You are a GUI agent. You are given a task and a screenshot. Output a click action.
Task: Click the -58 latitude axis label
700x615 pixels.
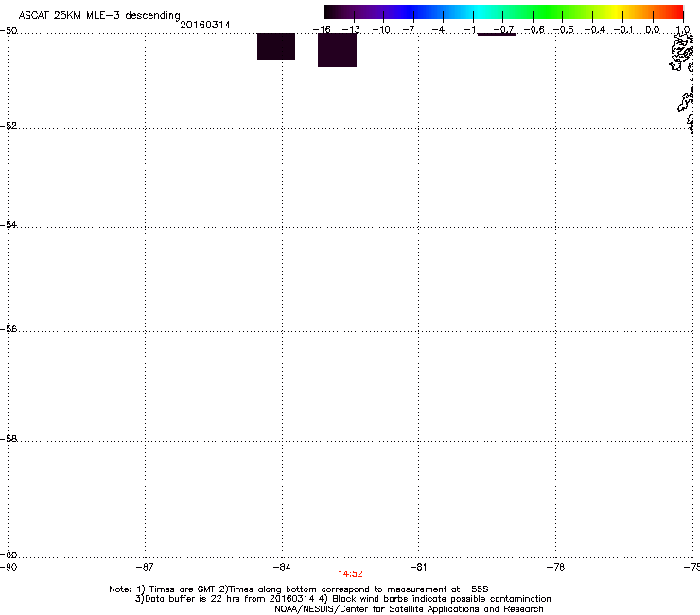pyautogui.click(x=9, y=439)
